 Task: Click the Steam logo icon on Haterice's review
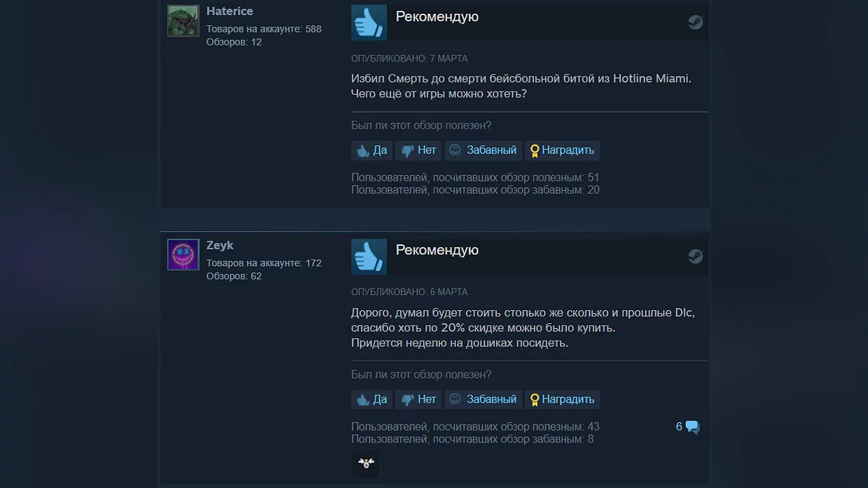[x=695, y=22]
